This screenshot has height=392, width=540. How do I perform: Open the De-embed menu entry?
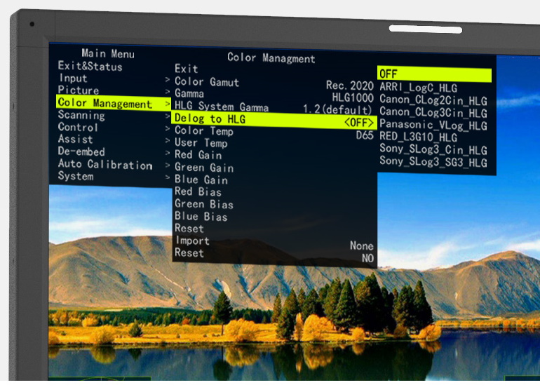click(81, 151)
